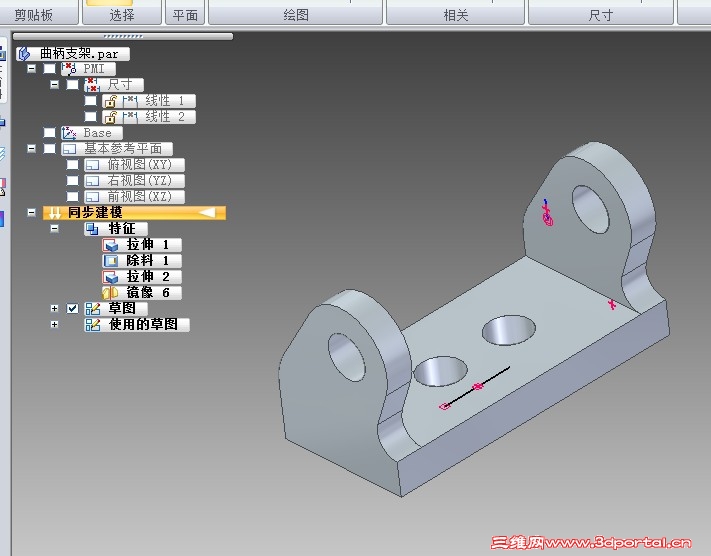Viewport: 711px width, 556px height.
Task: Click the 前视图(XZ) plane icon
Action: (x=93, y=196)
